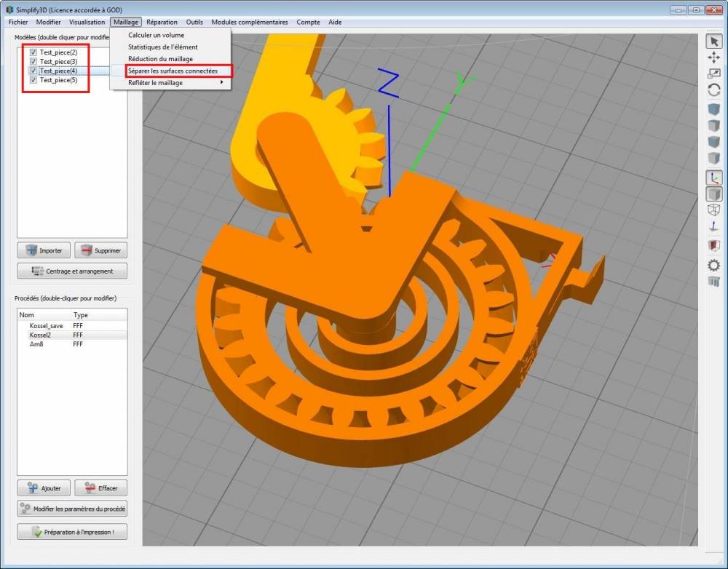
Task: Select the Test_piece(3) model row
Action: coord(58,62)
